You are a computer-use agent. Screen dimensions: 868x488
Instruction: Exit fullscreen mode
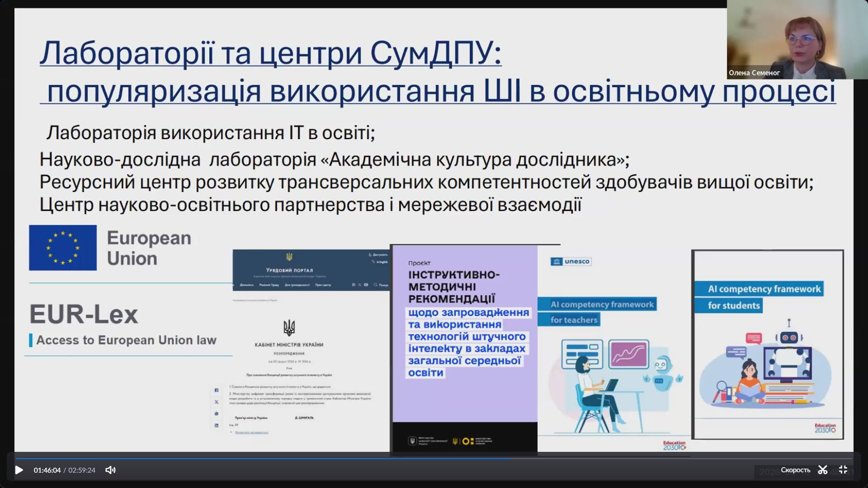(x=843, y=470)
